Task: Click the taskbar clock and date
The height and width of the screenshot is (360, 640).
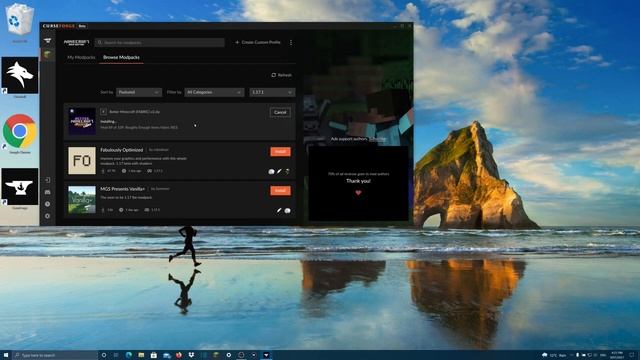Action: 616,355
